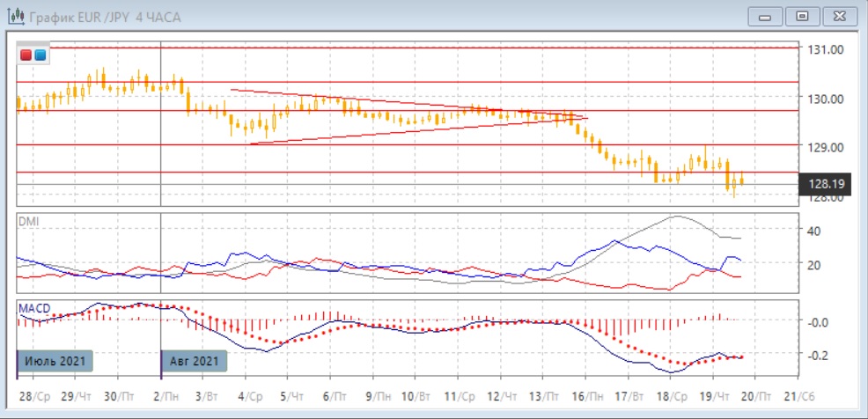Image resolution: width=868 pixels, height=419 pixels.
Task: Select the DMI indicator label
Action: 28,221
